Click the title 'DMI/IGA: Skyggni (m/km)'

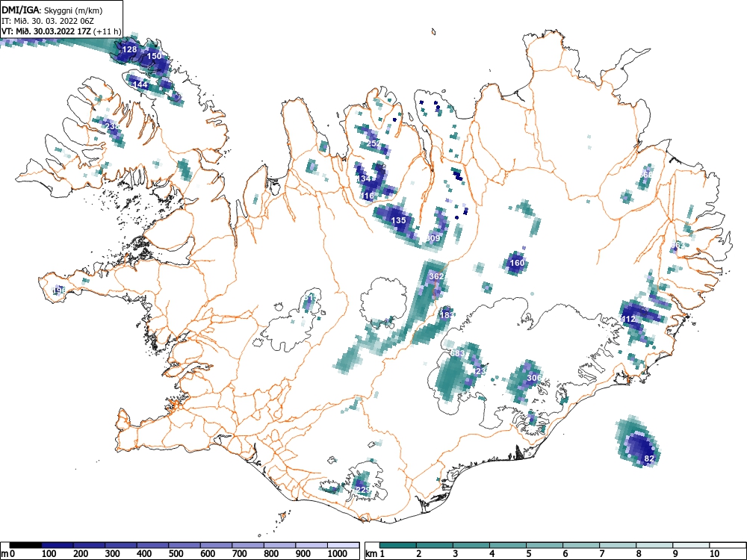[52, 10]
